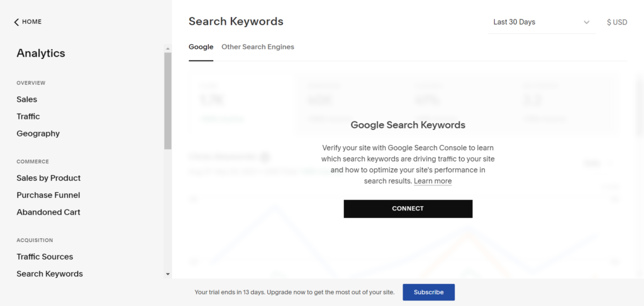Open the Abandoned Cart report
The width and height of the screenshot is (644, 306).
pyautogui.click(x=48, y=212)
